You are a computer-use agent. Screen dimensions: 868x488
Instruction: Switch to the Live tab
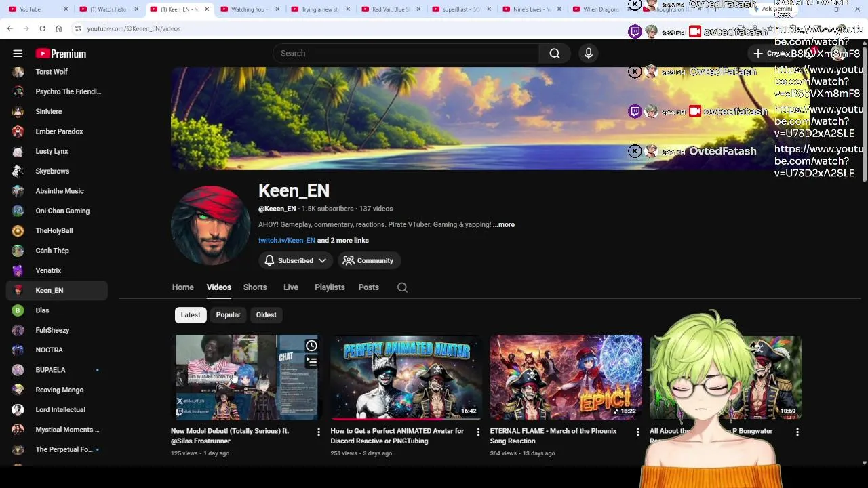(x=291, y=287)
